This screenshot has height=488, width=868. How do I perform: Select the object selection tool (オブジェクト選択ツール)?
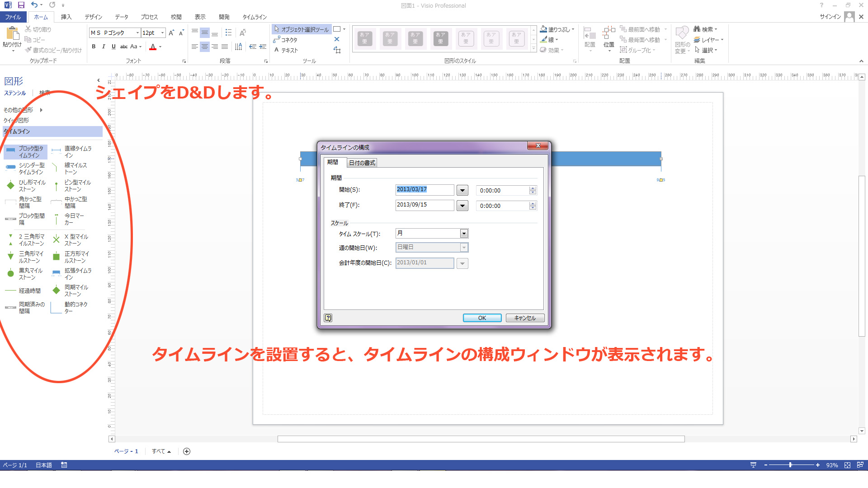tap(302, 29)
